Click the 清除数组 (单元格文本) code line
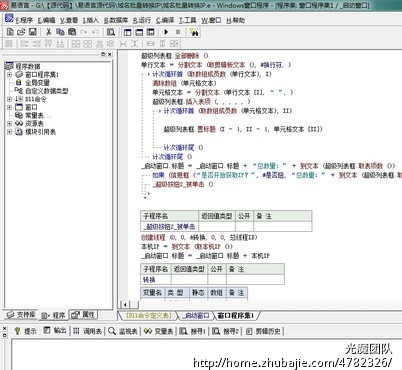 coord(184,83)
